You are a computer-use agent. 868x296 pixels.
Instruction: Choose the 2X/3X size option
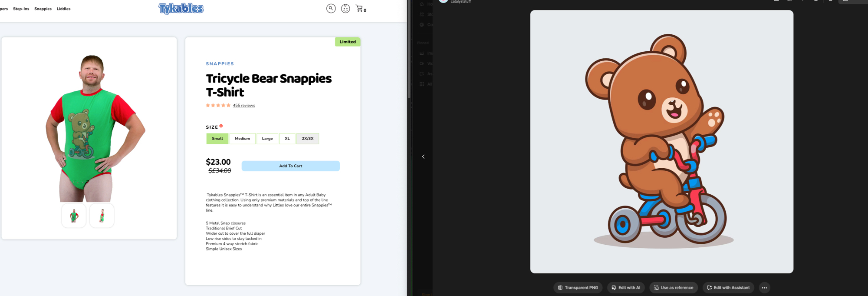click(307, 139)
